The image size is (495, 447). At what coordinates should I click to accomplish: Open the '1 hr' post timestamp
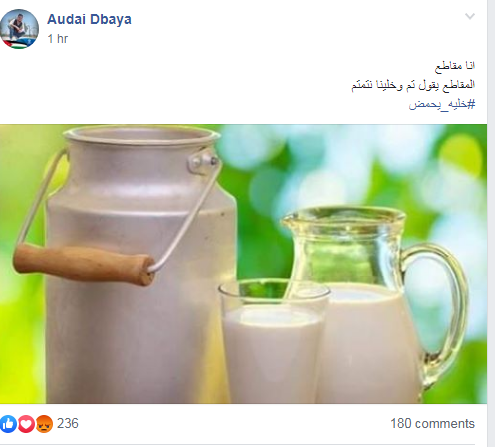[58, 39]
